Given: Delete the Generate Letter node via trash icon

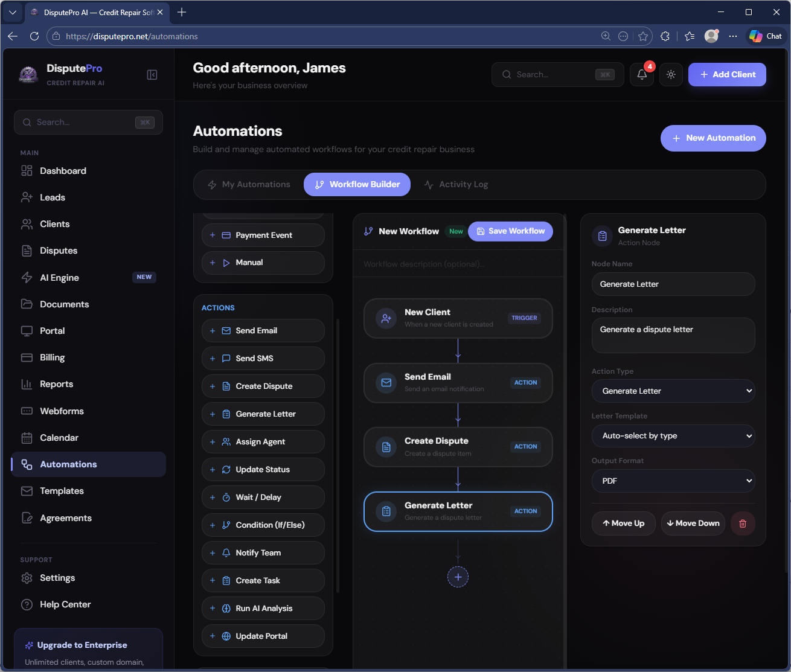Looking at the screenshot, I should [743, 523].
